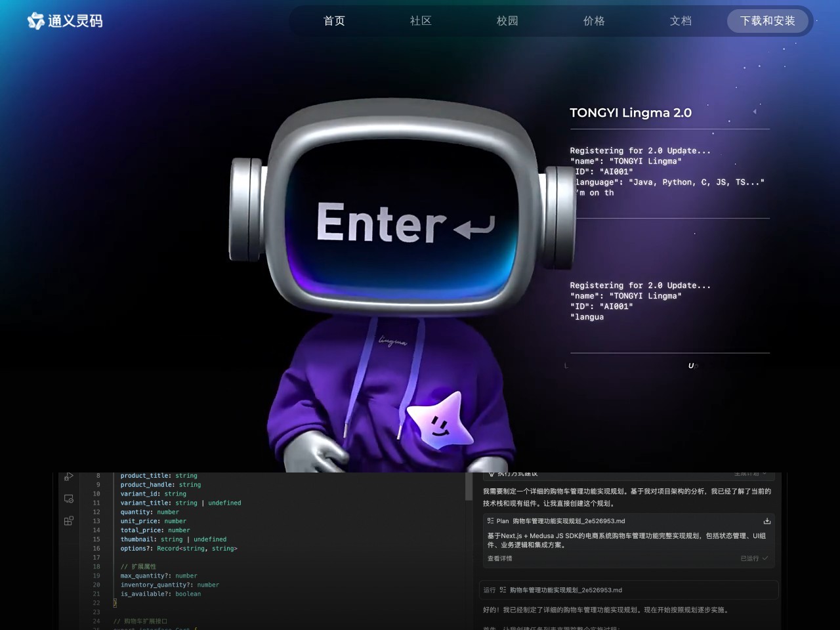The image size is (840, 630).
Task: Click the code line 'is_available?: boolean'
Action: click(161, 594)
